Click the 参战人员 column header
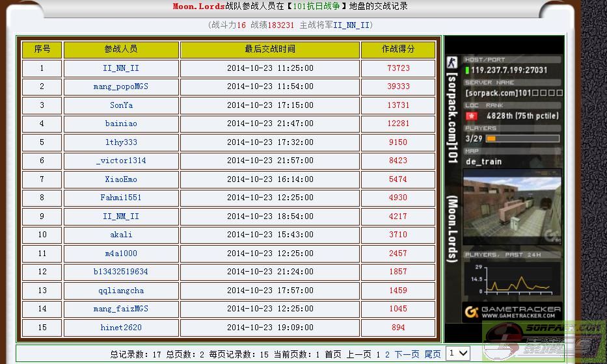 tap(121, 49)
